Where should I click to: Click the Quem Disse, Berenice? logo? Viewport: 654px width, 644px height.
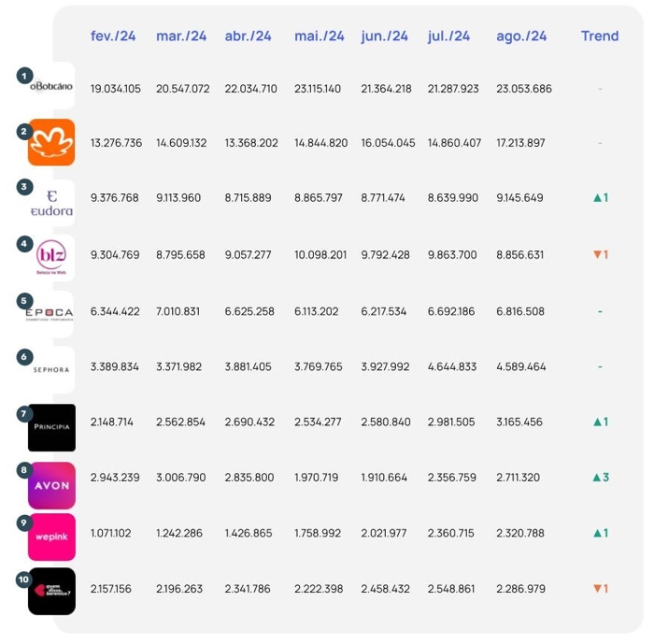(x=51, y=592)
